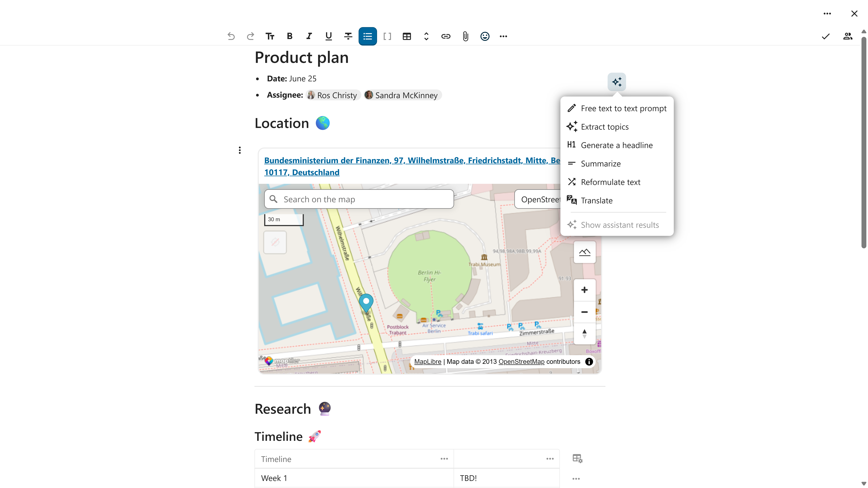Choose Translate in the assistant menu
The width and height of the screenshot is (868, 488).
597,200
